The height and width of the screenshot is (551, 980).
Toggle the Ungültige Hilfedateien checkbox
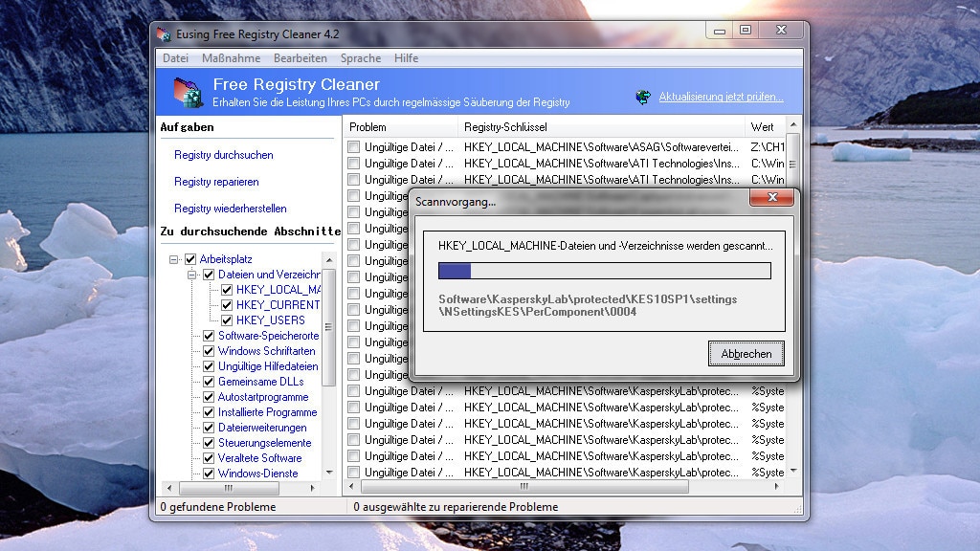(209, 366)
